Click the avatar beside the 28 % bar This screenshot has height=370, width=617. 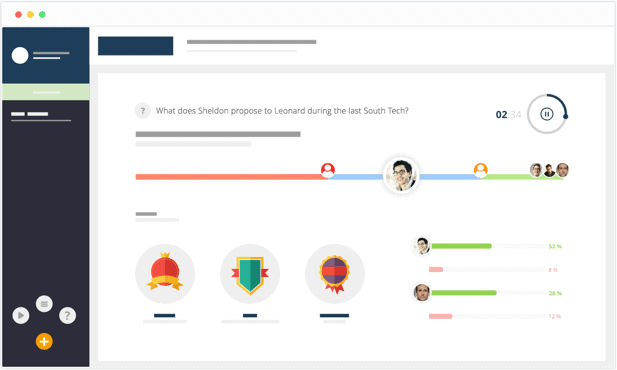pyautogui.click(x=421, y=293)
